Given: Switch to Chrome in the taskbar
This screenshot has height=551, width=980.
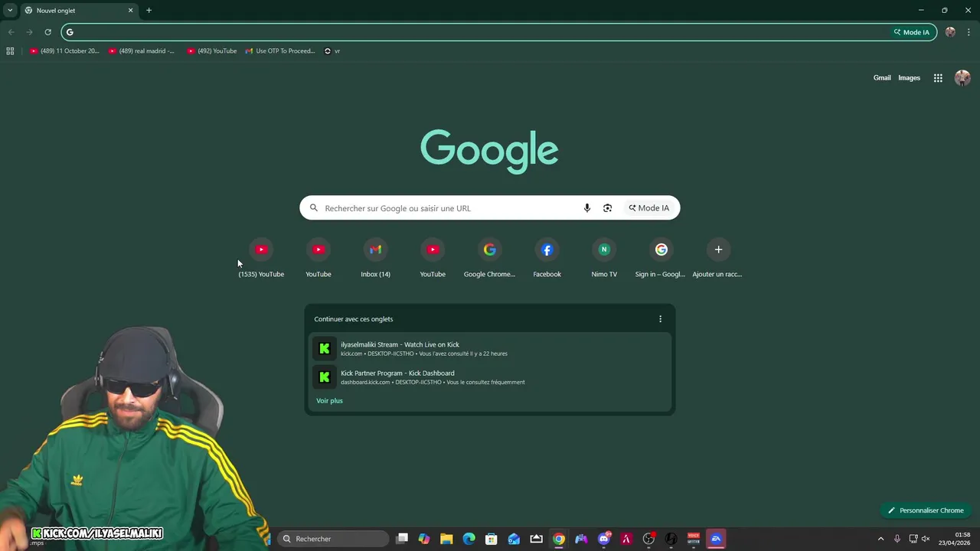Looking at the screenshot, I should [559, 539].
